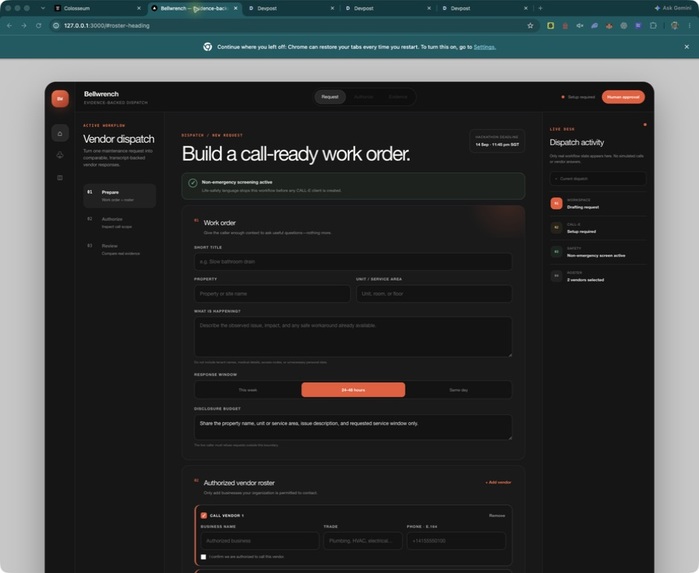Click the Setup required status indicator
This screenshot has width=699, height=573.
tap(578, 97)
